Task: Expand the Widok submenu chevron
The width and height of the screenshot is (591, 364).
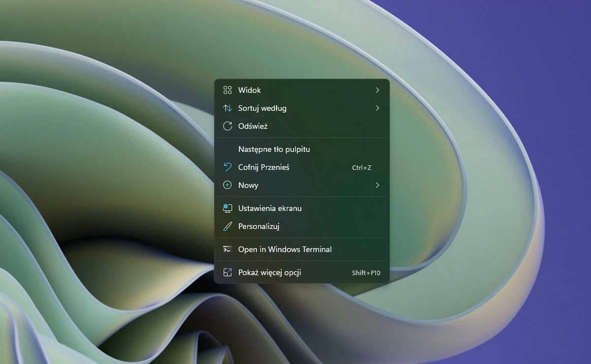Action: (x=377, y=90)
